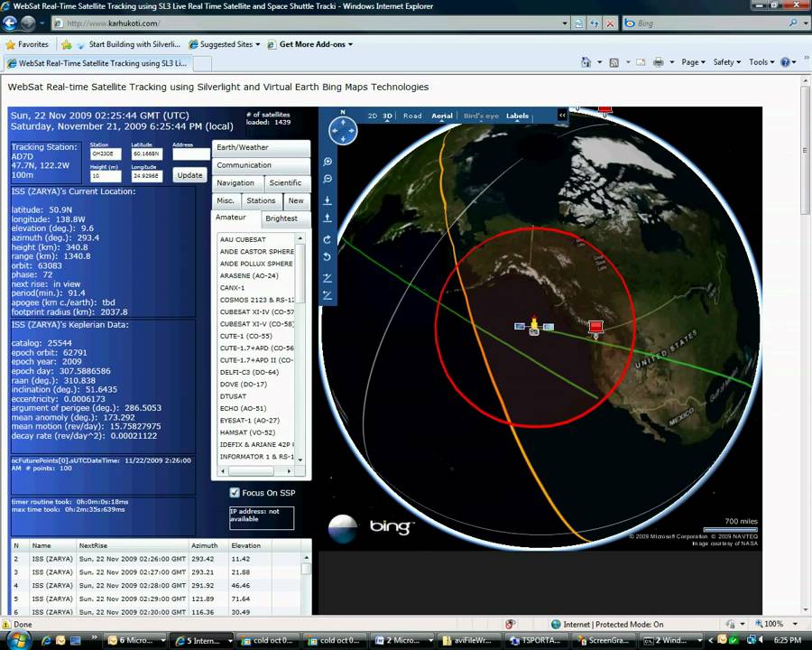Select the Road map style
The height and width of the screenshot is (650, 812).
[x=412, y=116]
